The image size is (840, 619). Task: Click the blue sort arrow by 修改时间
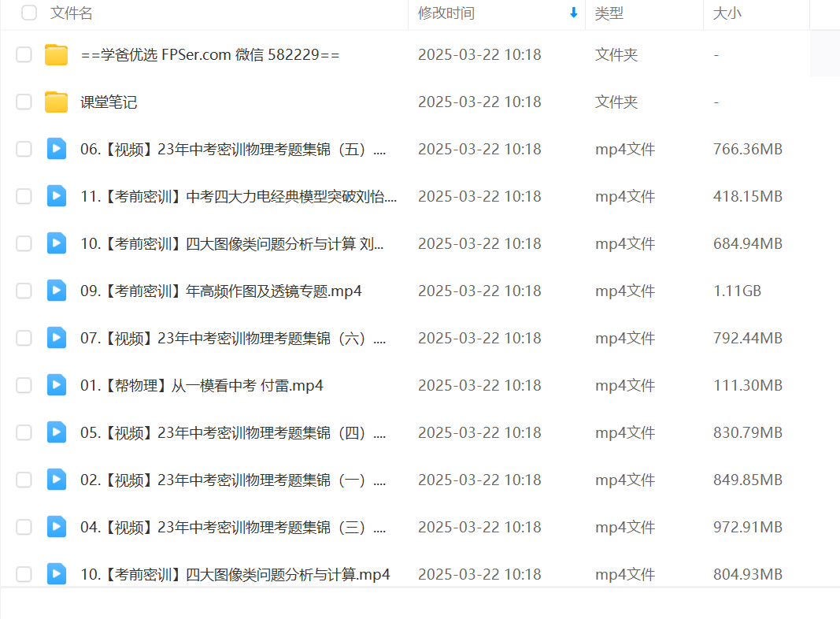pos(574,13)
